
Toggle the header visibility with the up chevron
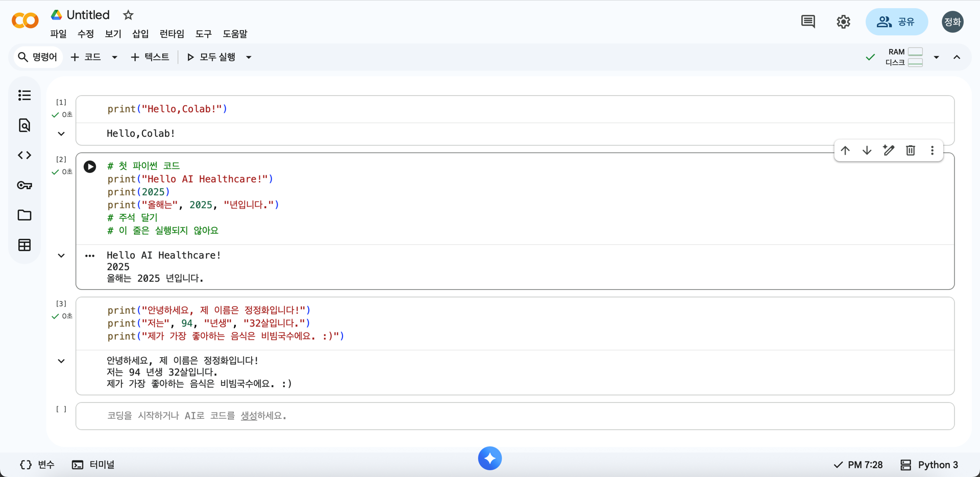[957, 57]
